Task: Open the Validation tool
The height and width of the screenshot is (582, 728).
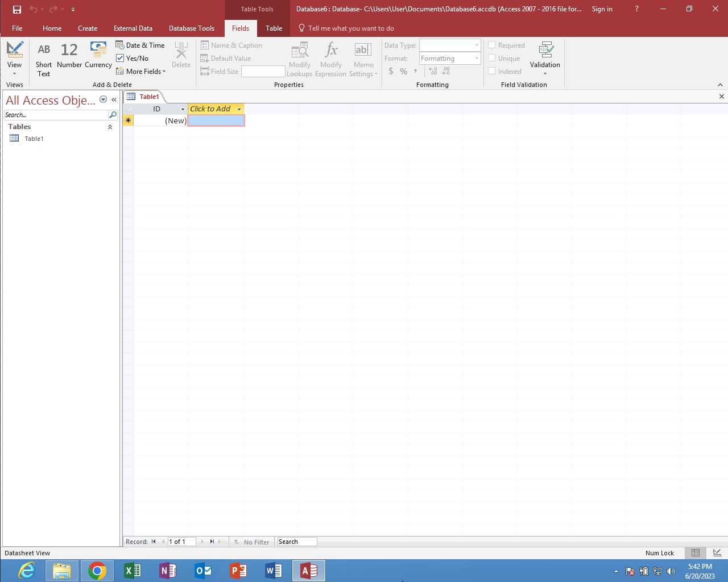Action: click(x=545, y=57)
